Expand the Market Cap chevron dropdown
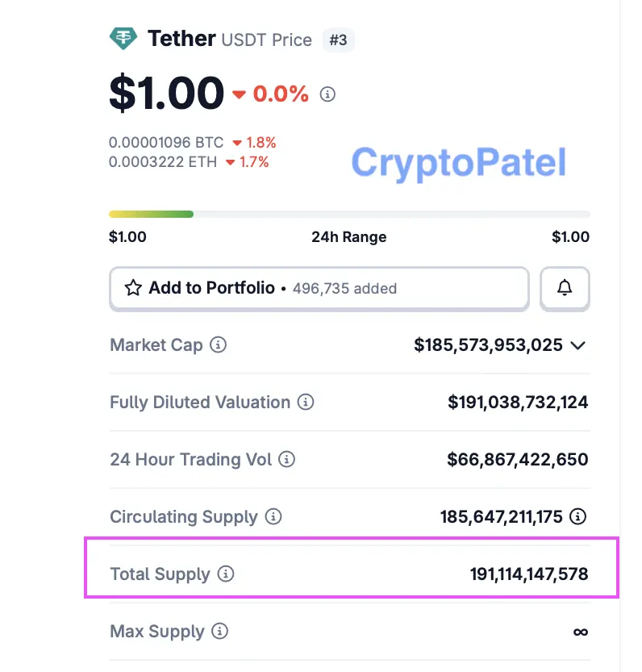Viewport: 642px width, 672px height. (577, 345)
